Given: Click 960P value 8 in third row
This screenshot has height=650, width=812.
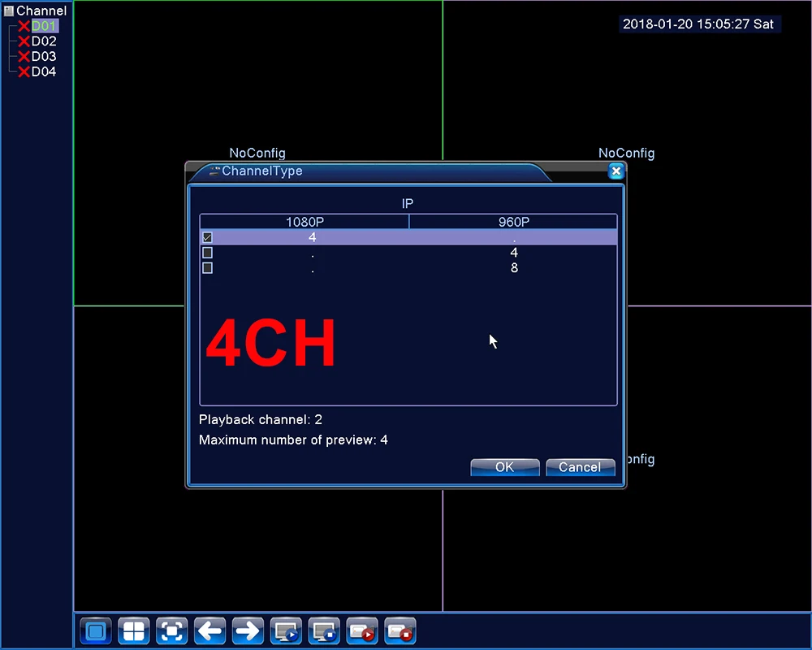Looking at the screenshot, I should (x=514, y=268).
